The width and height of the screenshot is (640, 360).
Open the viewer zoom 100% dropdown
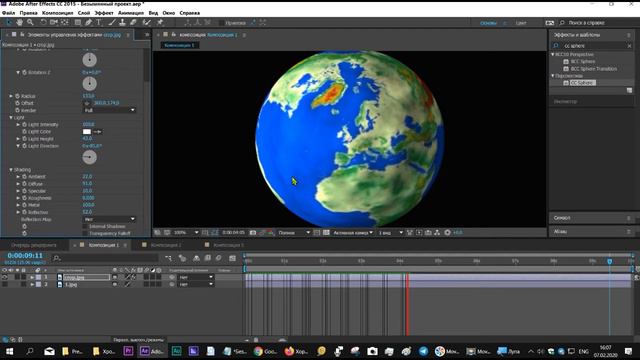186,233
